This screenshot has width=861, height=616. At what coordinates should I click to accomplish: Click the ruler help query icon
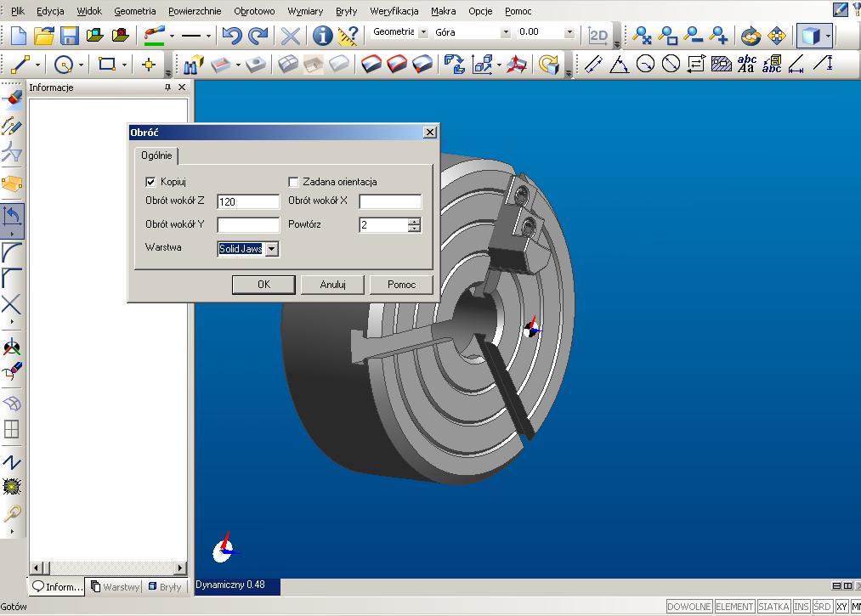(x=348, y=36)
